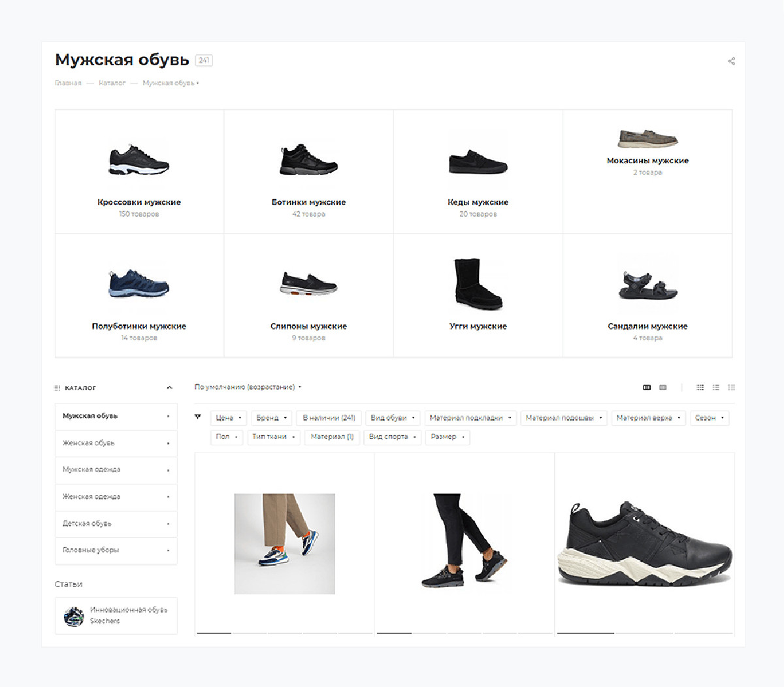784x687 pixels.
Task: Click the funnel filter icon
Action: [198, 417]
